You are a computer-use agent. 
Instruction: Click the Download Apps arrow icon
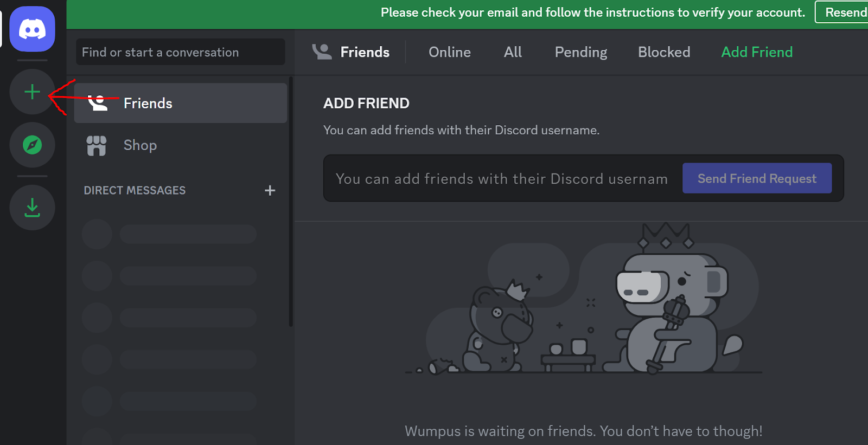(32, 208)
